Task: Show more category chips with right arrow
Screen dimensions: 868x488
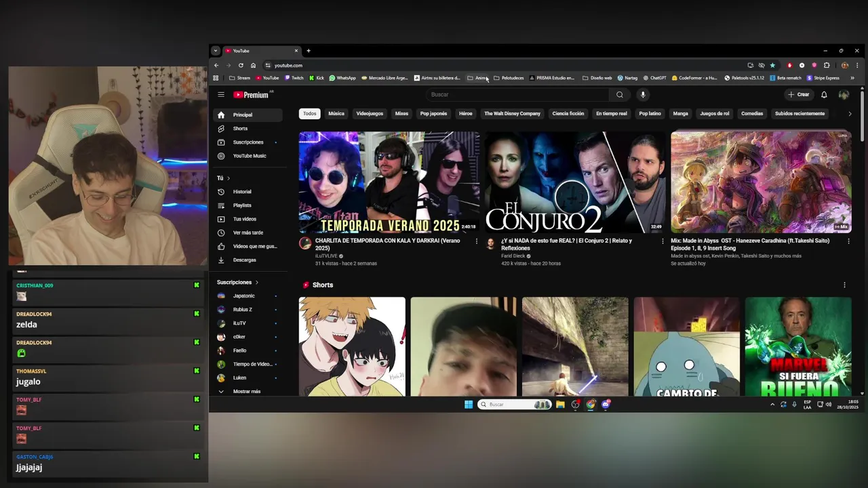Action: [x=850, y=114]
